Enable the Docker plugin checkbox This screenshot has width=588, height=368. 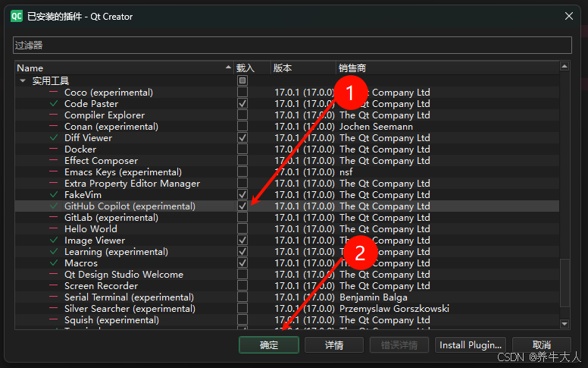pyautogui.click(x=242, y=149)
